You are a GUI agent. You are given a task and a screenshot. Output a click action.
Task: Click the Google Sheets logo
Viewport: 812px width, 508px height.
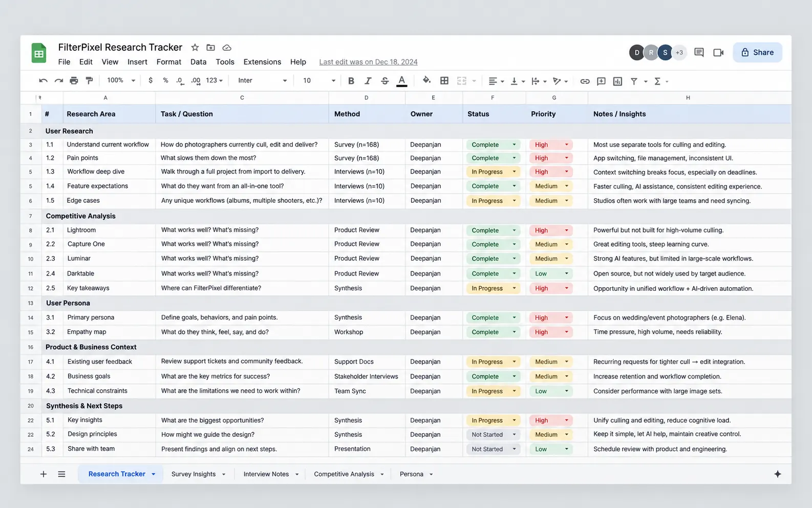pos(39,53)
